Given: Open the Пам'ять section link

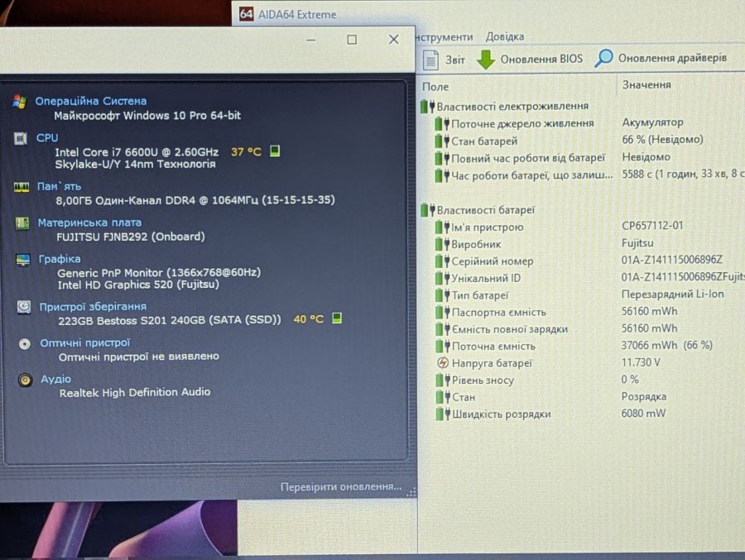Looking at the screenshot, I should point(59,186).
